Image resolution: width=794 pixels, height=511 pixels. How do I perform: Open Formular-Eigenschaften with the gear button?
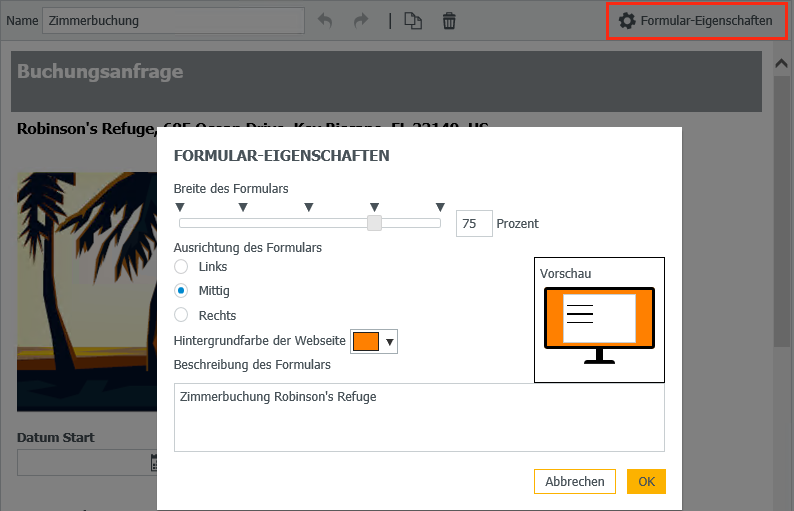pos(696,21)
